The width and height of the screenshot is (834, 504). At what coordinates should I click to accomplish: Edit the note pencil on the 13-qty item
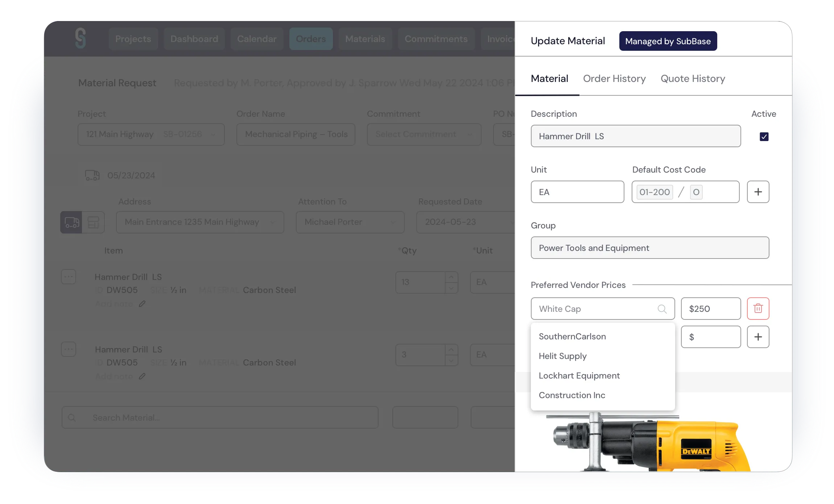142,304
